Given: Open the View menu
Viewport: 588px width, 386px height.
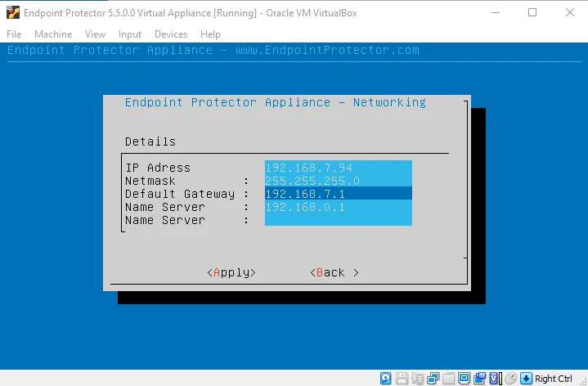Looking at the screenshot, I should click(x=95, y=34).
